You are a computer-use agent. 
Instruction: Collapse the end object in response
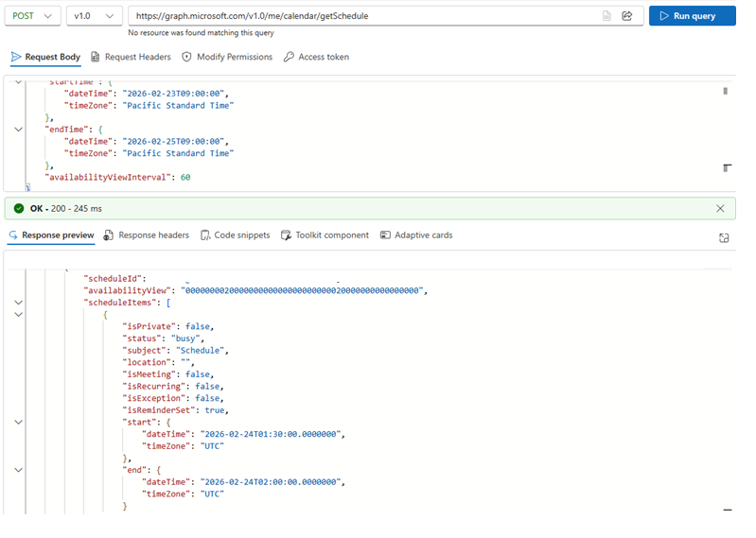pos(18,470)
